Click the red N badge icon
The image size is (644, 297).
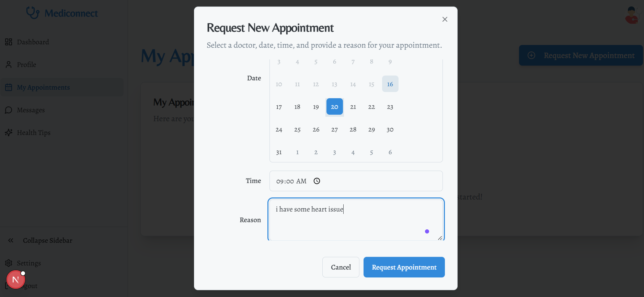(15, 280)
